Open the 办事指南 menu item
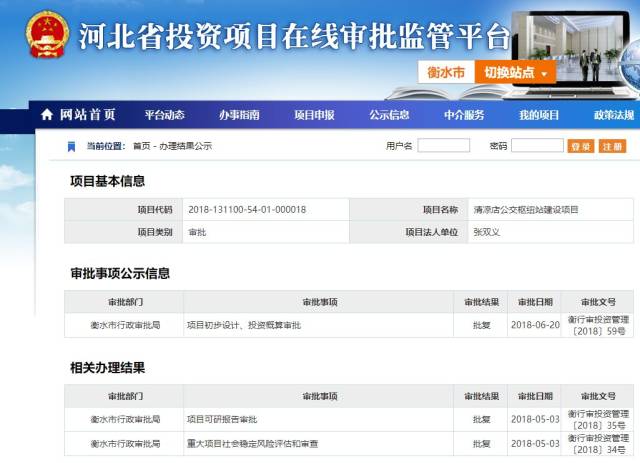640x463 pixels. point(239,115)
